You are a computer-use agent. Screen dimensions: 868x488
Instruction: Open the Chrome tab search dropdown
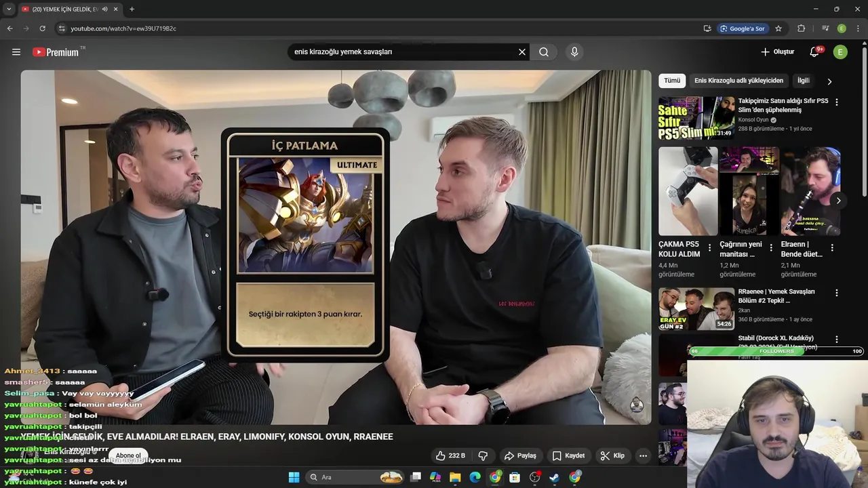pyautogui.click(x=9, y=9)
